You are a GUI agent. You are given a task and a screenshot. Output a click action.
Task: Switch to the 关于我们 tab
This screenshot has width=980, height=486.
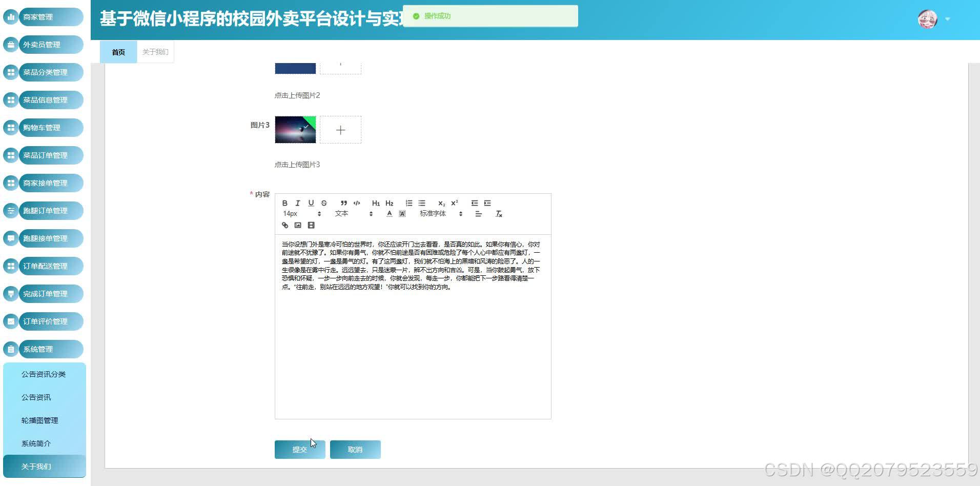(155, 51)
